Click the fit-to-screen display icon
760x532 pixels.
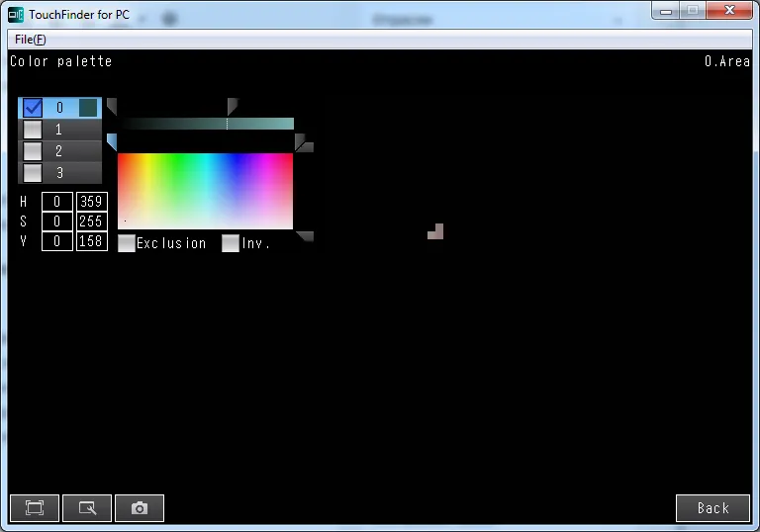pos(35,508)
